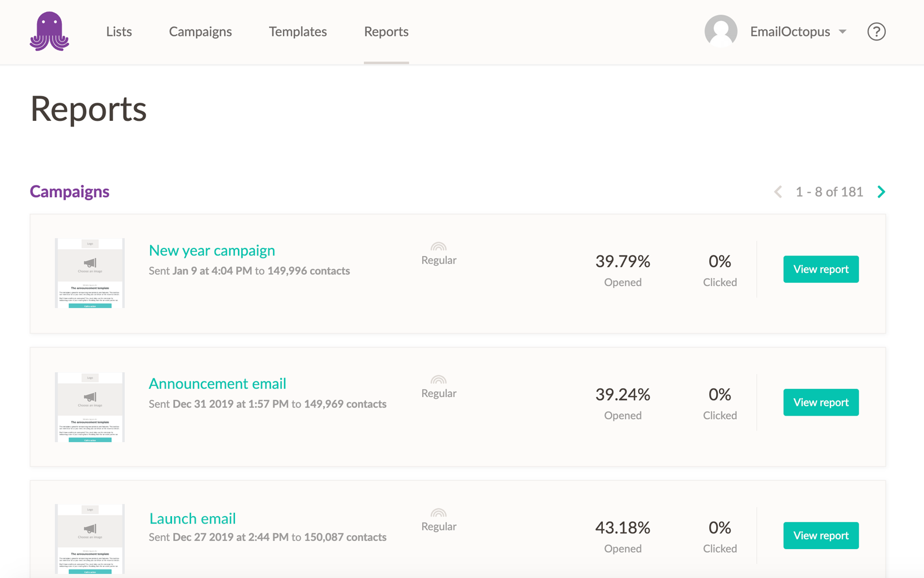
Task: Switch to the Campaigns tab
Action: coord(200,32)
